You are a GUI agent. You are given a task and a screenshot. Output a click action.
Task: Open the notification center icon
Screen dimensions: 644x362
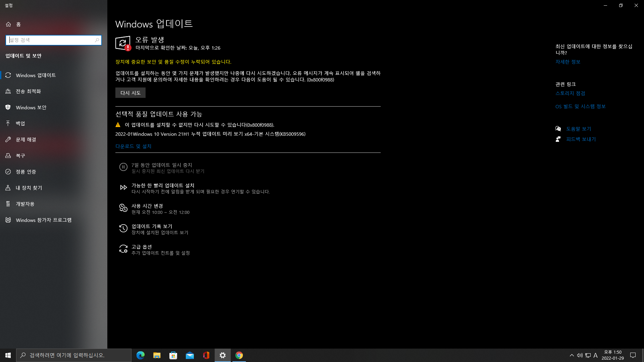pyautogui.click(x=633, y=355)
